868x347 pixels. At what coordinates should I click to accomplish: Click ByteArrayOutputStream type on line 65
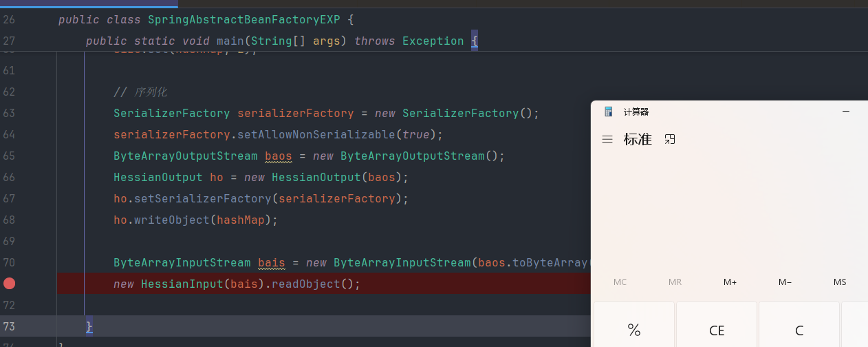(x=186, y=156)
